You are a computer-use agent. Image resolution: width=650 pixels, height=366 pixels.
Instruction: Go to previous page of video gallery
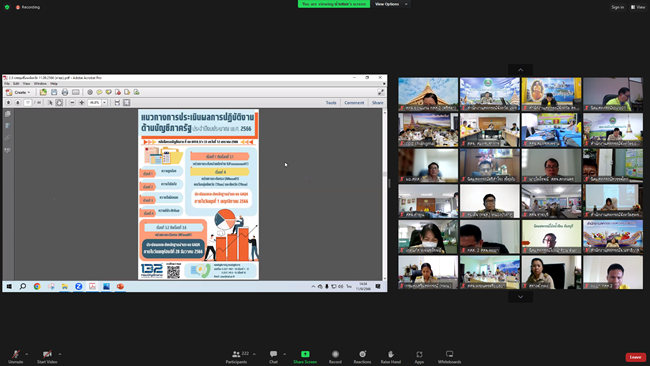click(520, 70)
